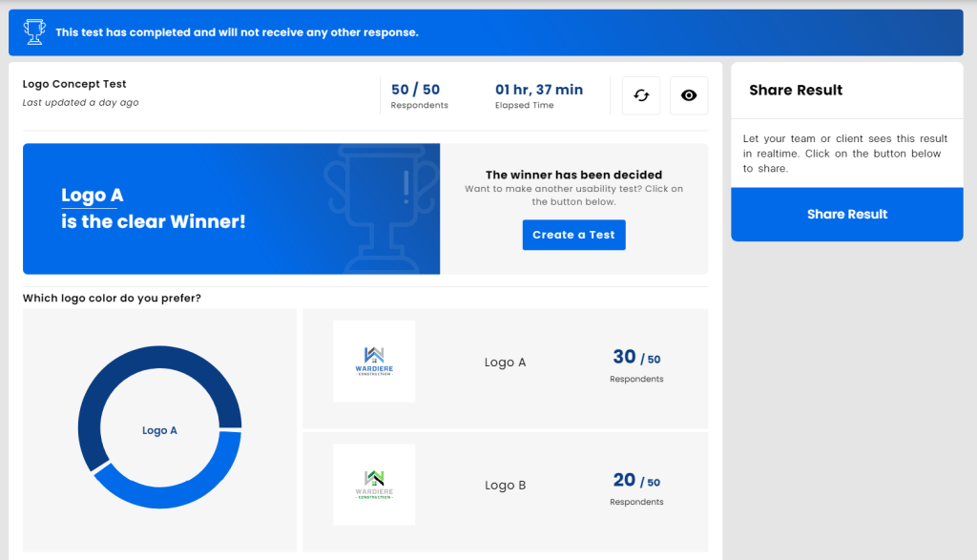Click the Logo A name in results row
This screenshot has height=560, width=977.
pos(505,363)
